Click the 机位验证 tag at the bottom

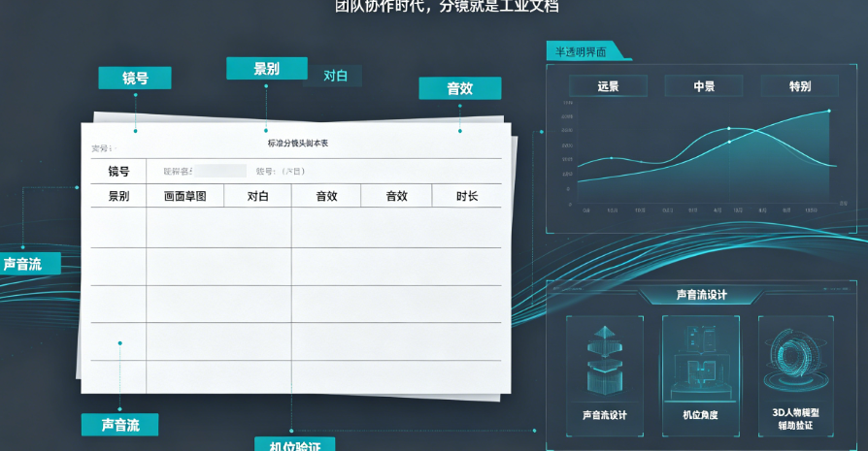coord(294,444)
